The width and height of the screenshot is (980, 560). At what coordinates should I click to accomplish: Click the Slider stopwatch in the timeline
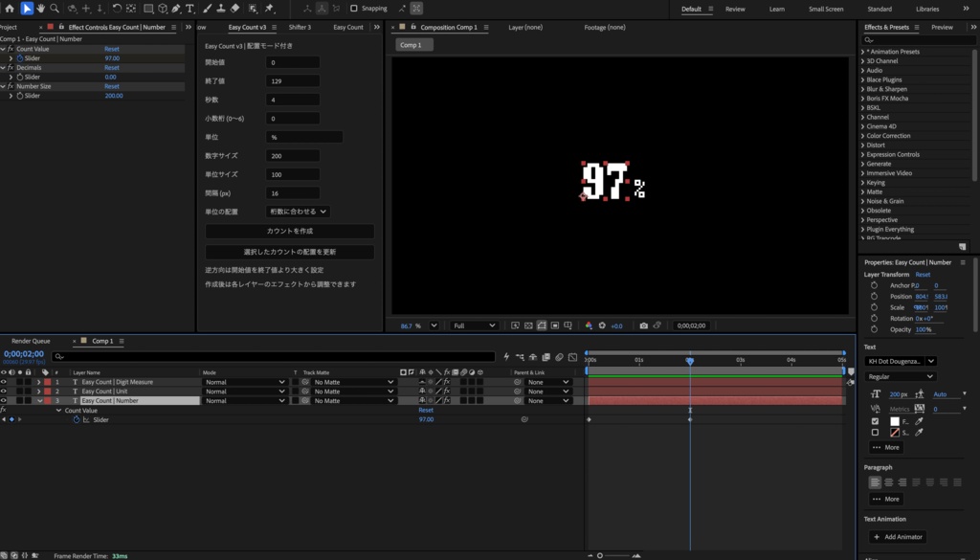[77, 419]
